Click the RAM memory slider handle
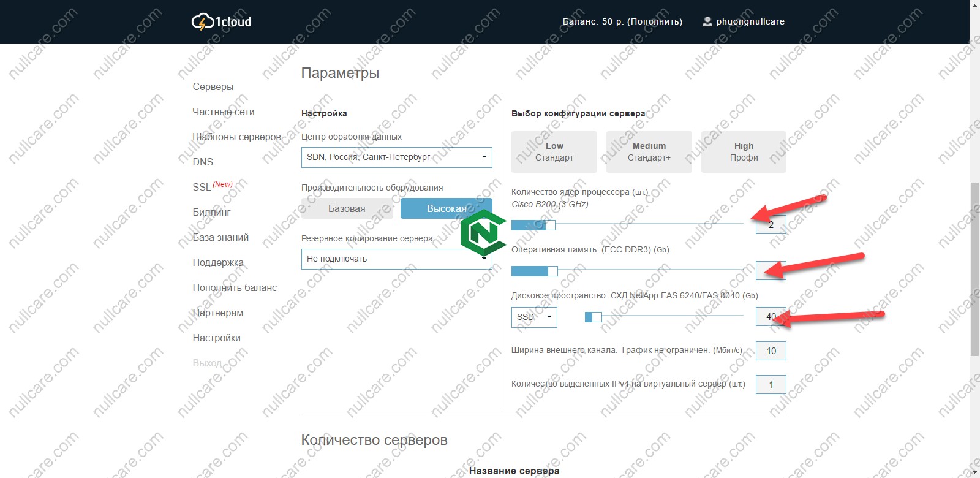This screenshot has width=980, height=478. tap(552, 271)
